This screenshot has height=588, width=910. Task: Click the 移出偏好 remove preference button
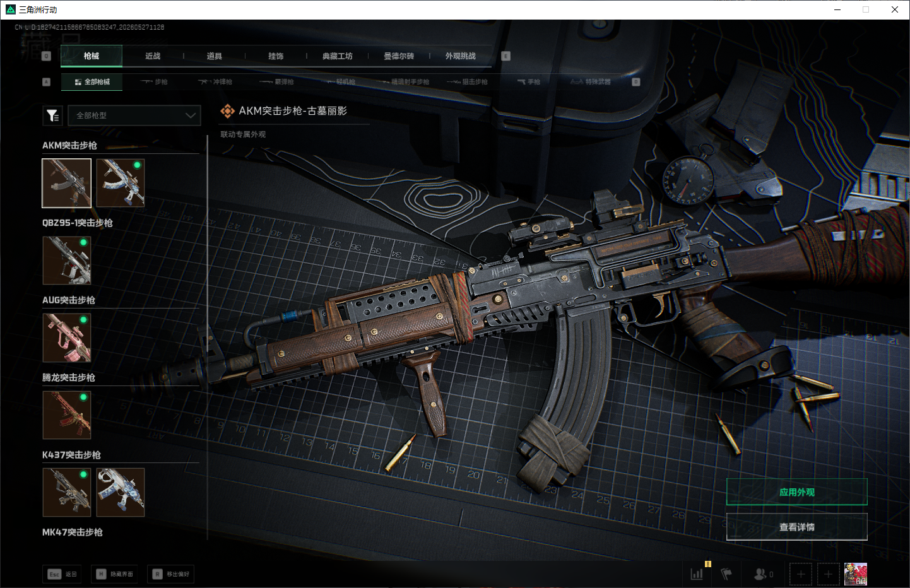171,574
